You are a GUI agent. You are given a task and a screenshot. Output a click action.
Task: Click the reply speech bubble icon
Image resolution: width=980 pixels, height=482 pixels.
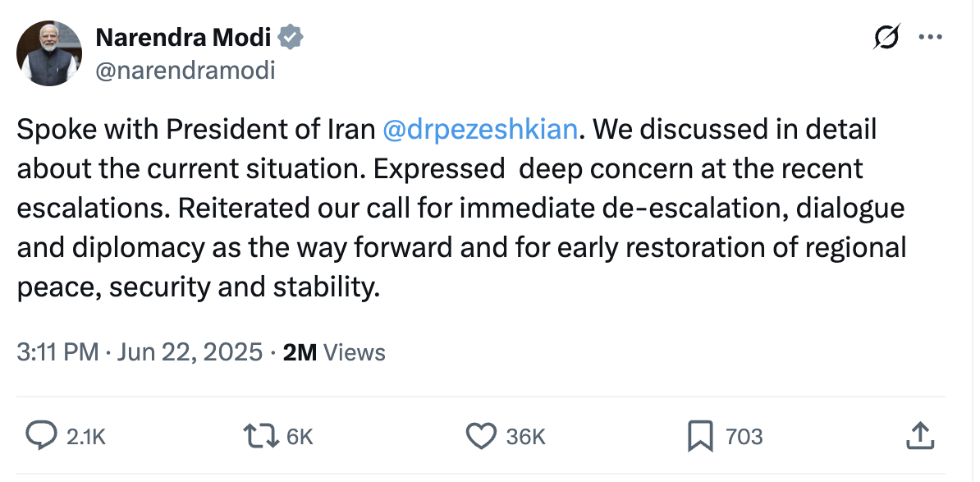pos(41,436)
